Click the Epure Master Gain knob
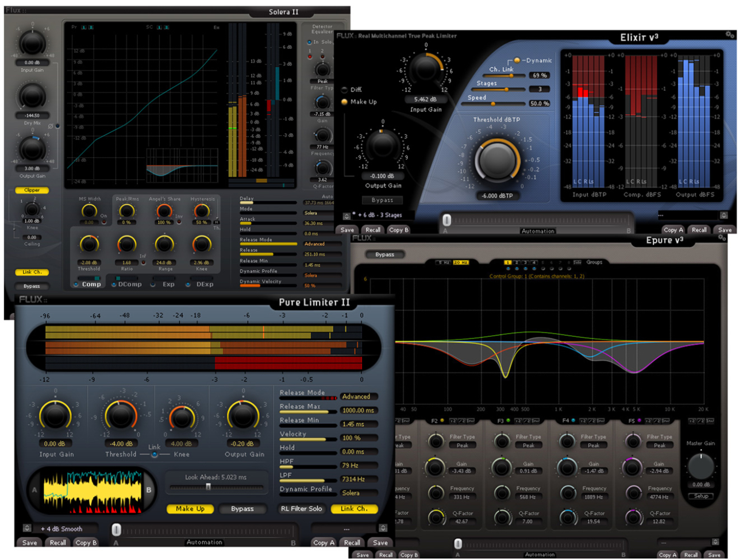Image resolution: width=747 pixels, height=560 pixels. pos(700,466)
